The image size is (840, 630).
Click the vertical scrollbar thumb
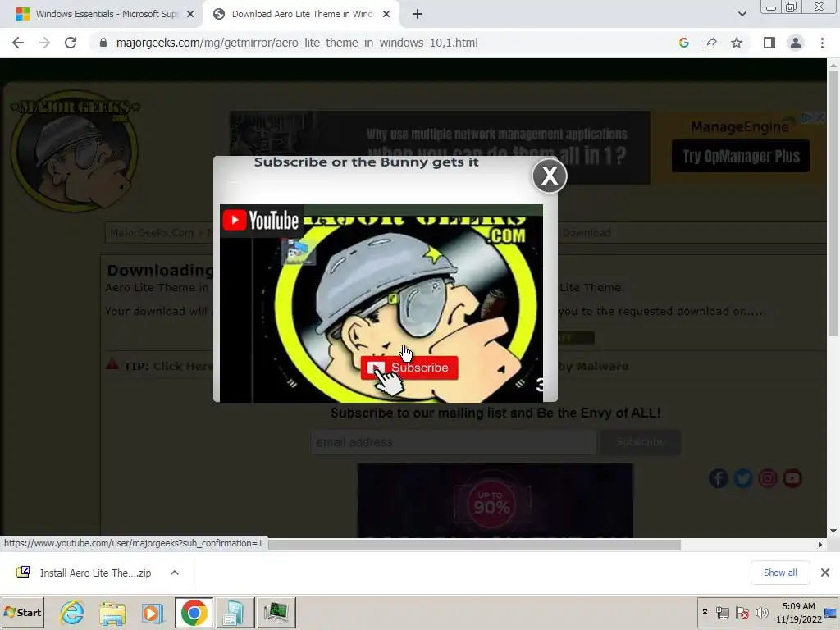click(833, 203)
